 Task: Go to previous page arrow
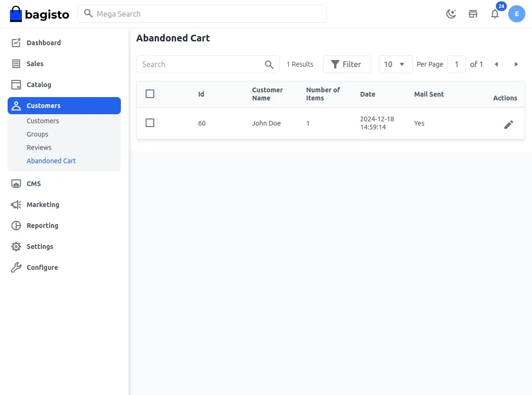click(x=496, y=64)
